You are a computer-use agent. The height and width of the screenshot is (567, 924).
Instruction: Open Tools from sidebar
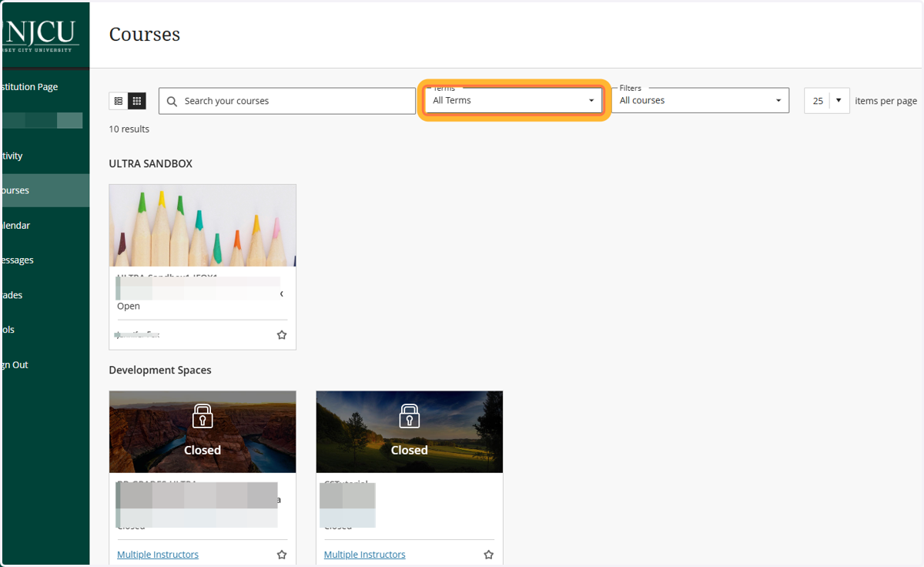pos(9,330)
